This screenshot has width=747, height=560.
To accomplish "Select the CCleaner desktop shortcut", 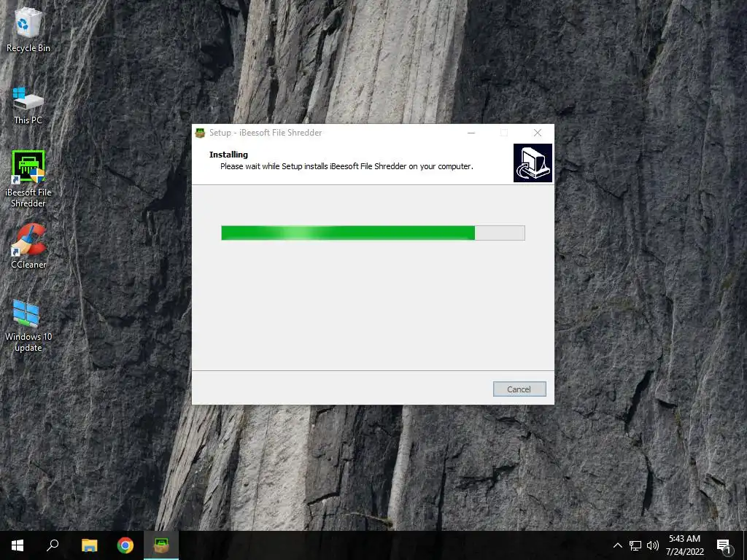I will 28,246.
